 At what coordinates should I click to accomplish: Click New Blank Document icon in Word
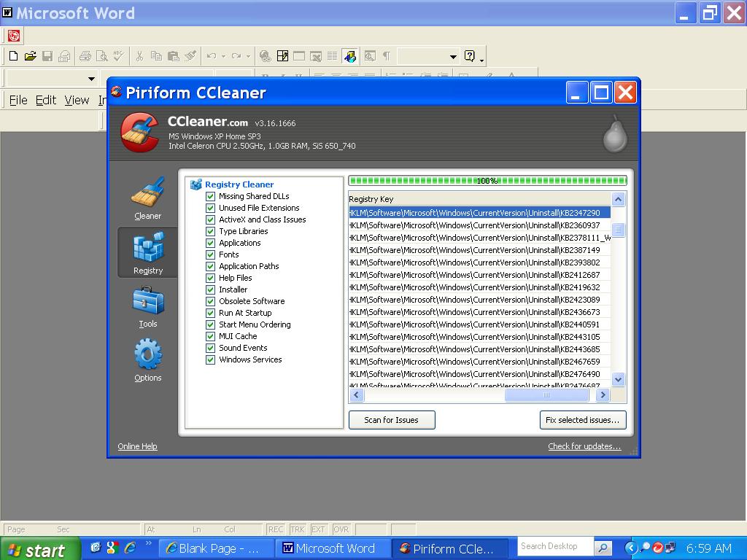coord(13,56)
